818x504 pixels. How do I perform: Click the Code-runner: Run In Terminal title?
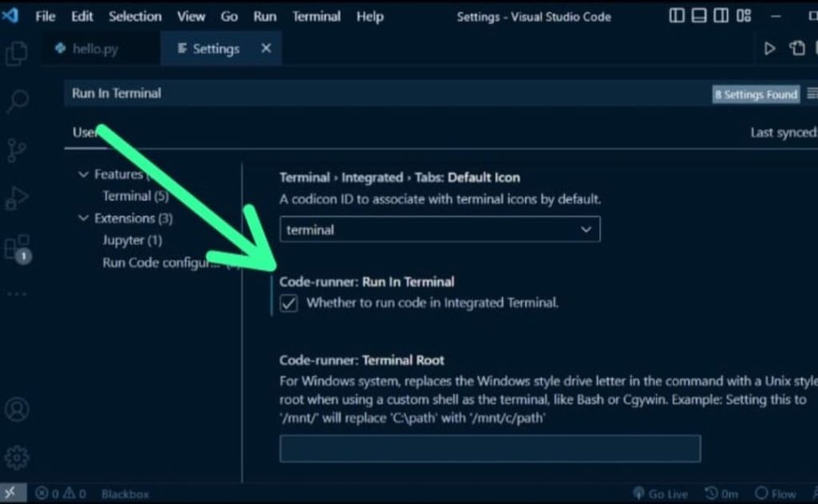(x=367, y=282)
